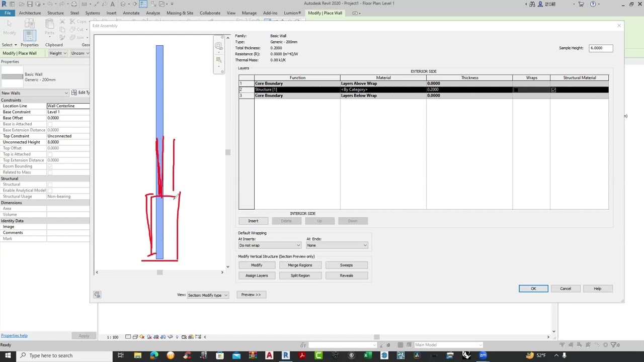Click the 2D steering wheel icon in preview
Screen dimensions: 644x362
218,46
